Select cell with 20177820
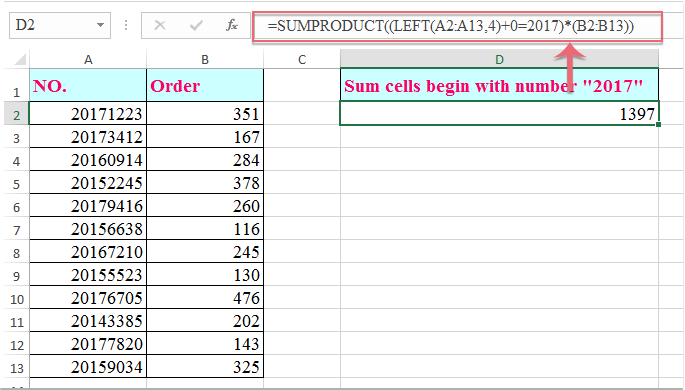The width and height of the screenshot is (685, 390). [x=88, y=344]
